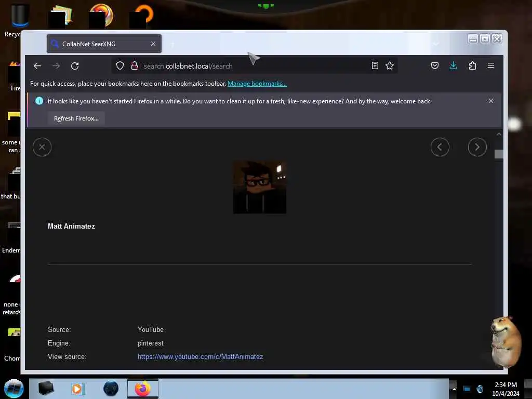Image resolution: width=532 pixels, height=399 pixels.
Task: Close the image detail view
Action: [x=42, y=147]
